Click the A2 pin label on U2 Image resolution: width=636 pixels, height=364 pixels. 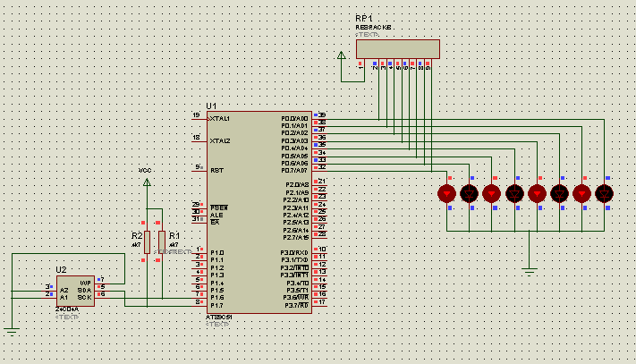[64, 291]
